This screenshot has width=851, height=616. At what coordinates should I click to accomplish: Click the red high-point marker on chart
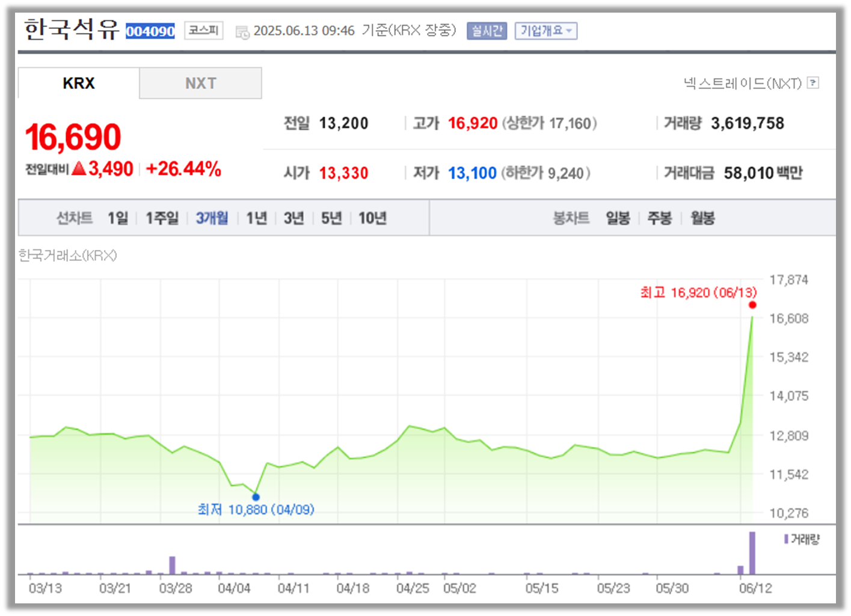click(752, 305)
